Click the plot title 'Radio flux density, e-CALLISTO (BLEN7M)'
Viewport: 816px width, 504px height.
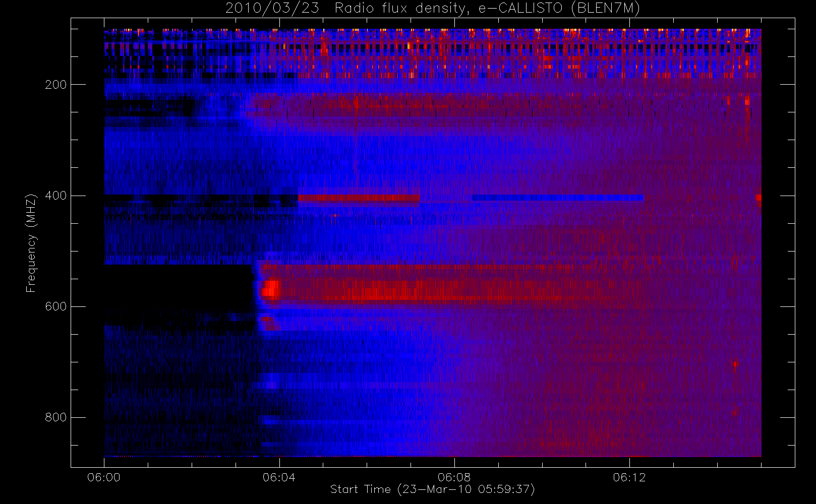(487, 9)
